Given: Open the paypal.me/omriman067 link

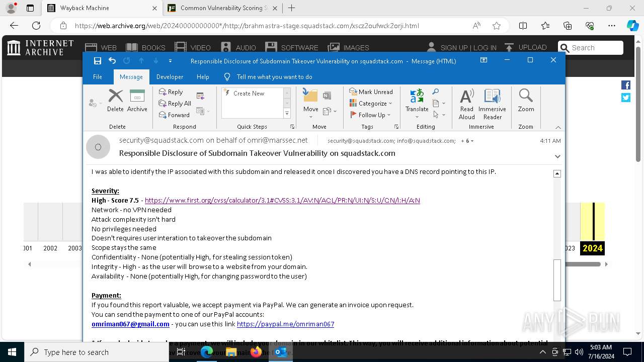Looking at the screenshot, I should click(285, 324).
